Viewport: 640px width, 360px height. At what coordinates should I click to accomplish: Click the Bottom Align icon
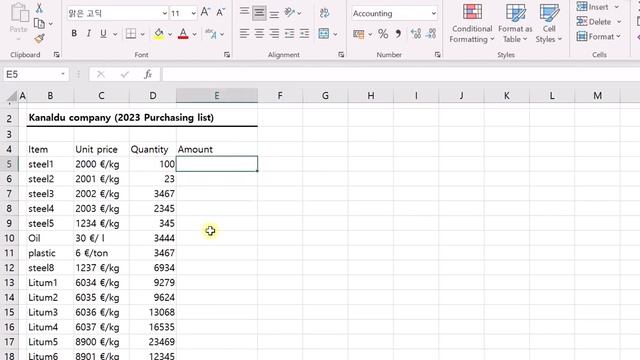pyautogui.click(x=274, y=15)
